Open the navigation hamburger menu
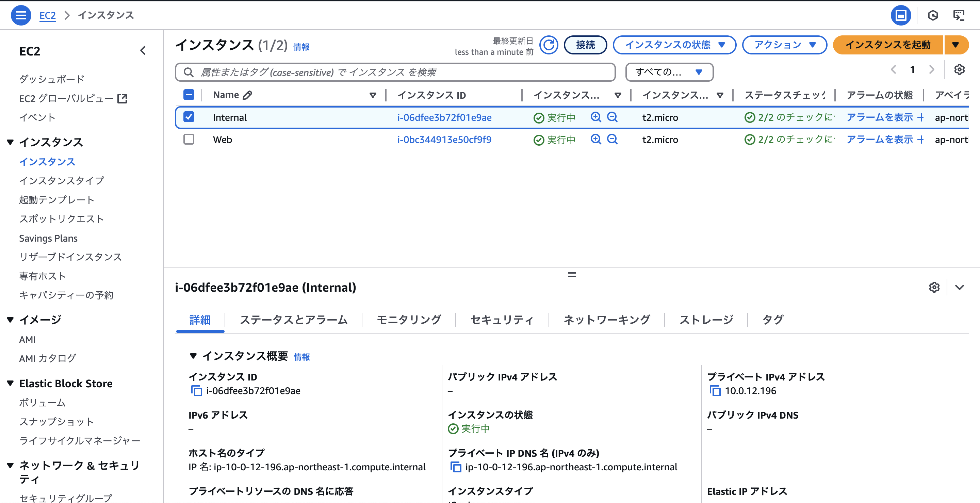 (21, 15)
